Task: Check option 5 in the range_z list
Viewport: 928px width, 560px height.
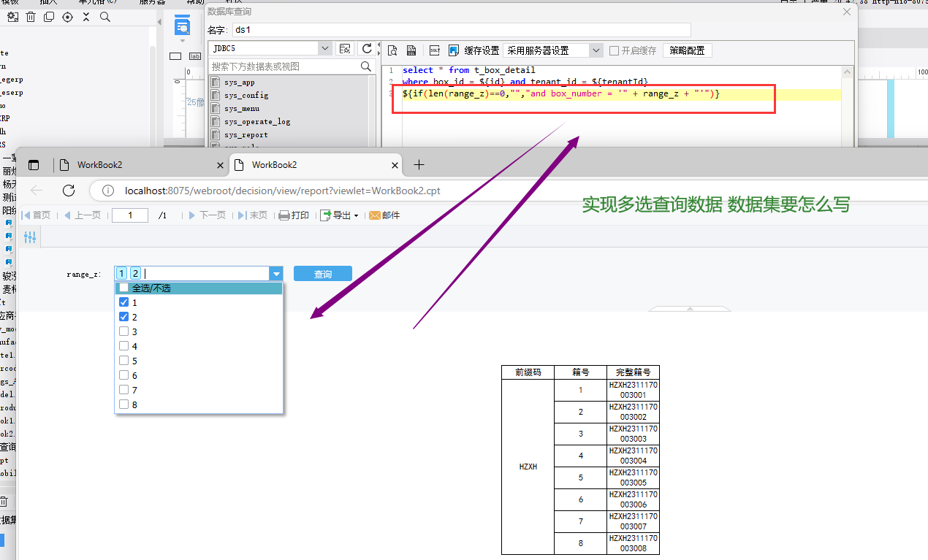Action: click(x=123, y=361)
